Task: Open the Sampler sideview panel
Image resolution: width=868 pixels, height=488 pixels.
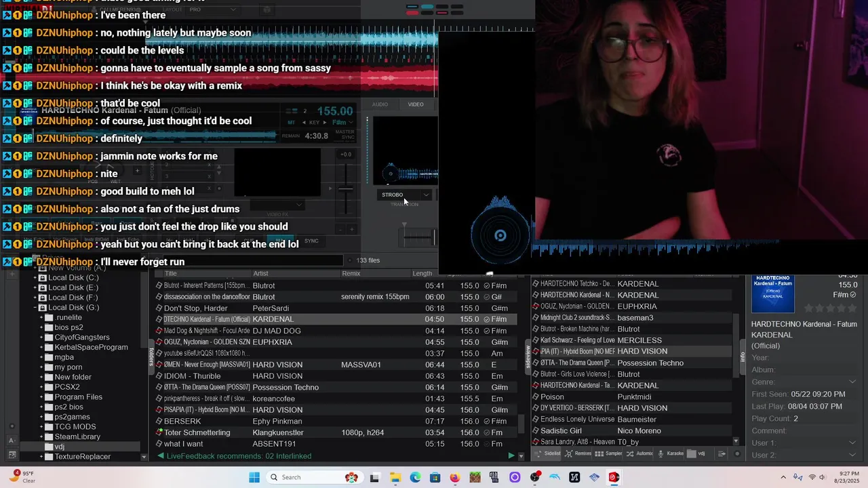Action: click(609, 453)
